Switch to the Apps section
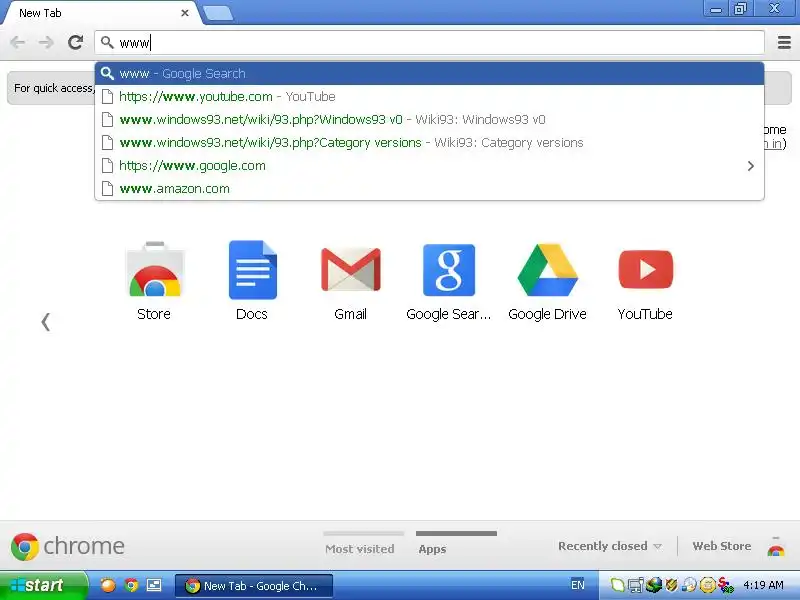 (433, 549)
